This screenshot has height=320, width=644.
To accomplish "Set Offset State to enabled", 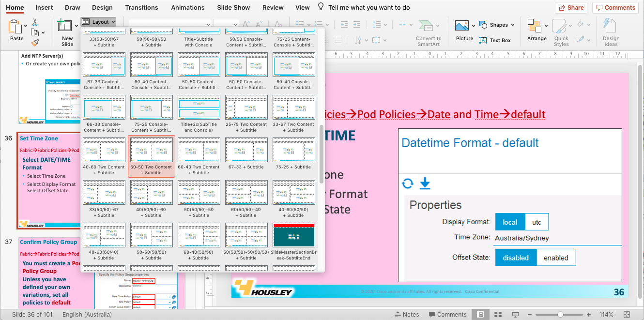I will click(x=556, y=258).
